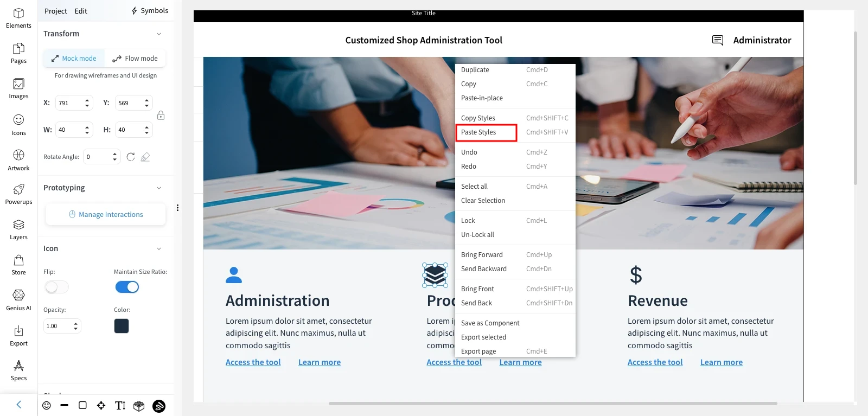Click Learn more under Administration
868x416 pixels.
coord(320,362)
